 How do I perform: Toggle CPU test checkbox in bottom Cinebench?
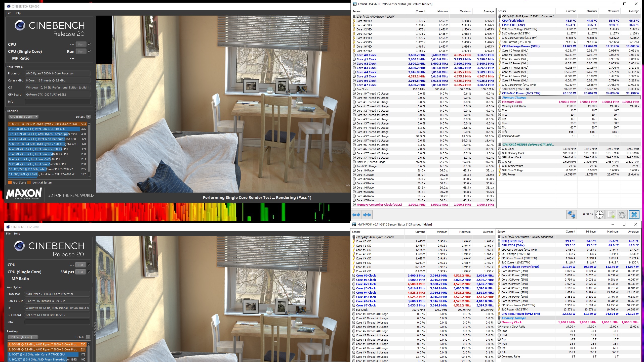(x=89, y=265)
